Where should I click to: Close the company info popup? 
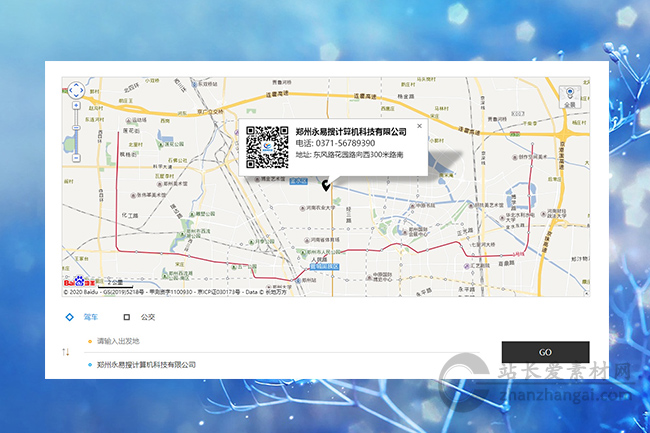tap(420, 126)
